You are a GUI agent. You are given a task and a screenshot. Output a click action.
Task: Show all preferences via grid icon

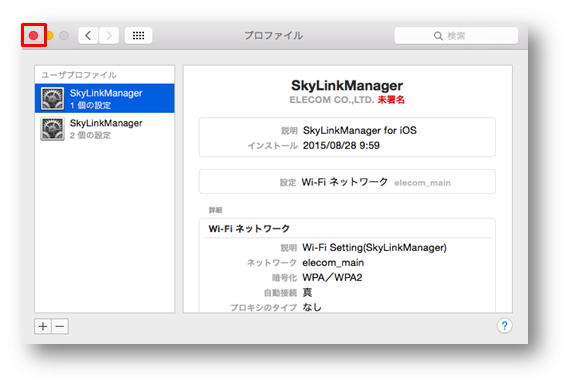pos(139,35)
